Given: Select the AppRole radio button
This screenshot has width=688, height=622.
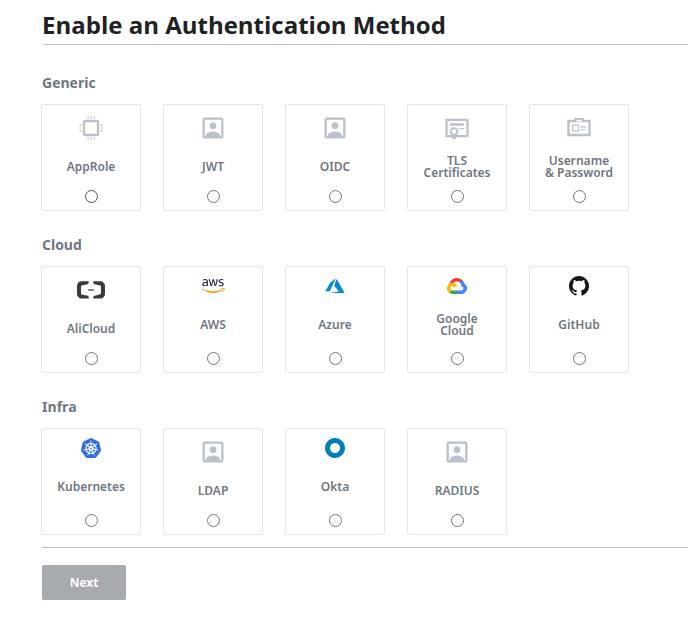Looking at the screenshot, I should point(91,197).
